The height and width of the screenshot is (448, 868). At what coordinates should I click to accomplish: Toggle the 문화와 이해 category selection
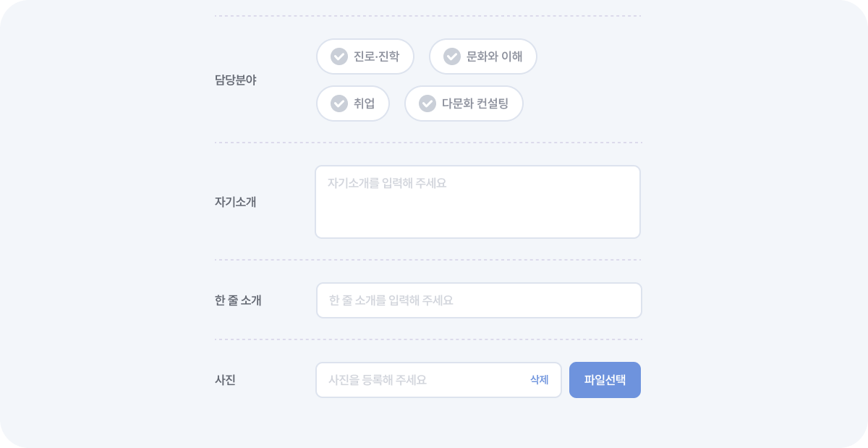click(482, 56)
